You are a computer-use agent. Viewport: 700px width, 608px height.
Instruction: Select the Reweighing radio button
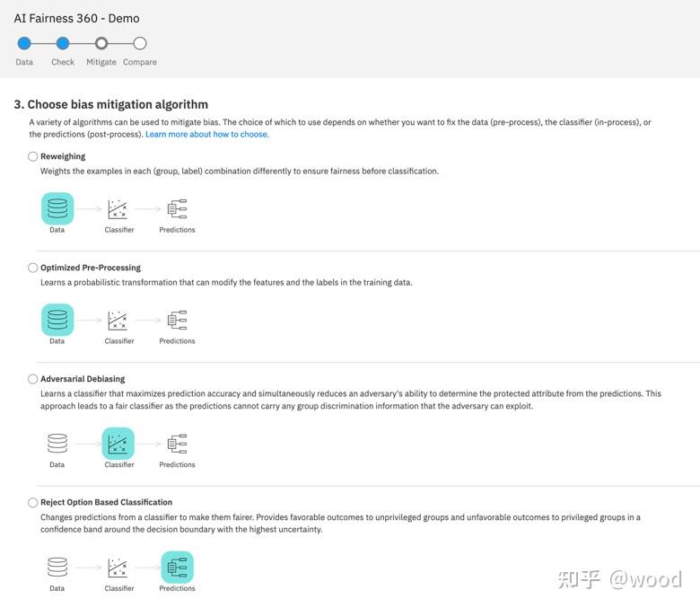[33, 156]
